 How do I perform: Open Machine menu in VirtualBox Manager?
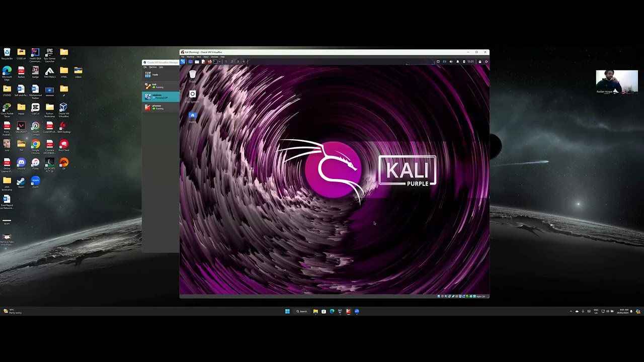(x=153, y=67)
